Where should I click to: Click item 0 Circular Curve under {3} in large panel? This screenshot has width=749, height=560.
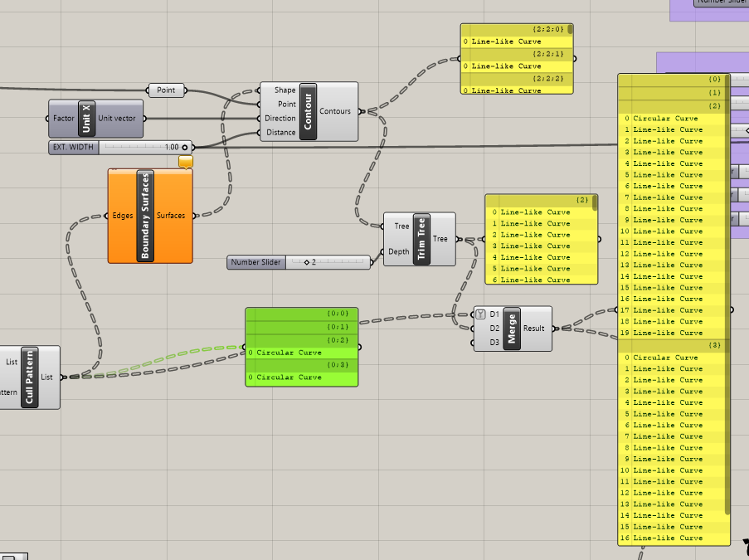pos(672,358)
